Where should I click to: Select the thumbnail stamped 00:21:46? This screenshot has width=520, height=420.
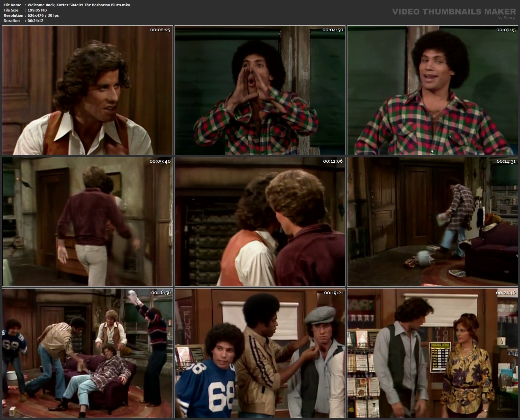pyautogui.click(x=433, y=353)
